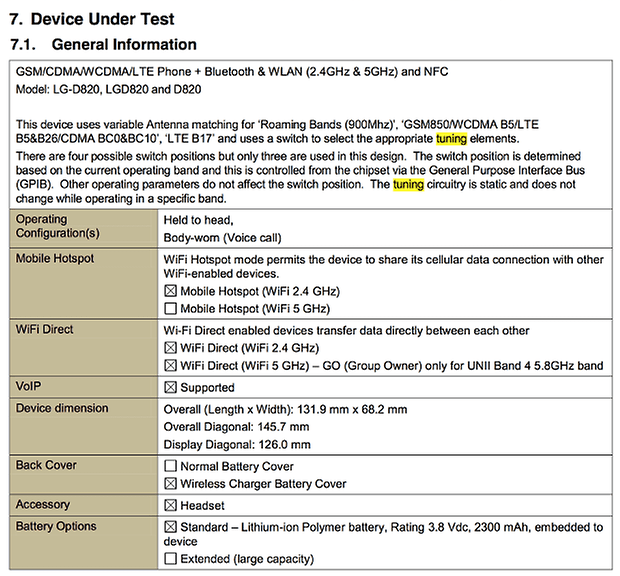Click the '7.1. General Information' heading

103,44
